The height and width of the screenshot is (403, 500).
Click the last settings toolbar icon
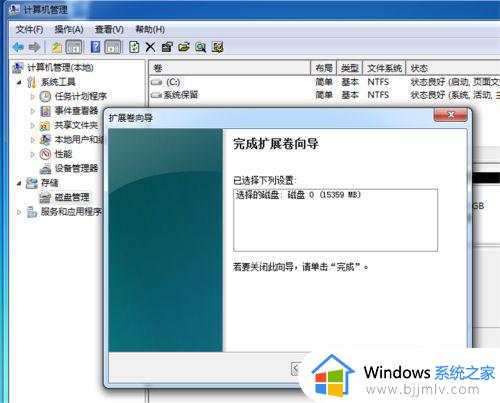(x=217, y=47)
